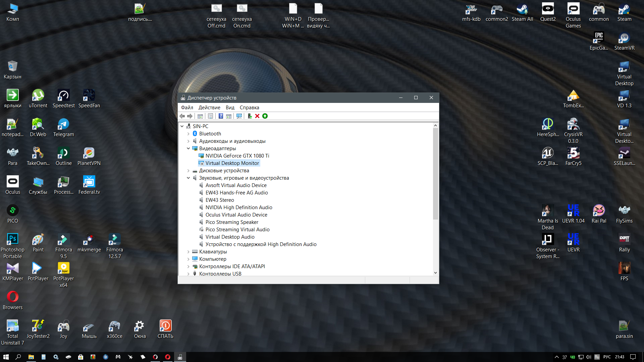This screenshot has height=362, width=644.
Task: Collapse the Видеоадаптеры category
Action: coord(188,148)
